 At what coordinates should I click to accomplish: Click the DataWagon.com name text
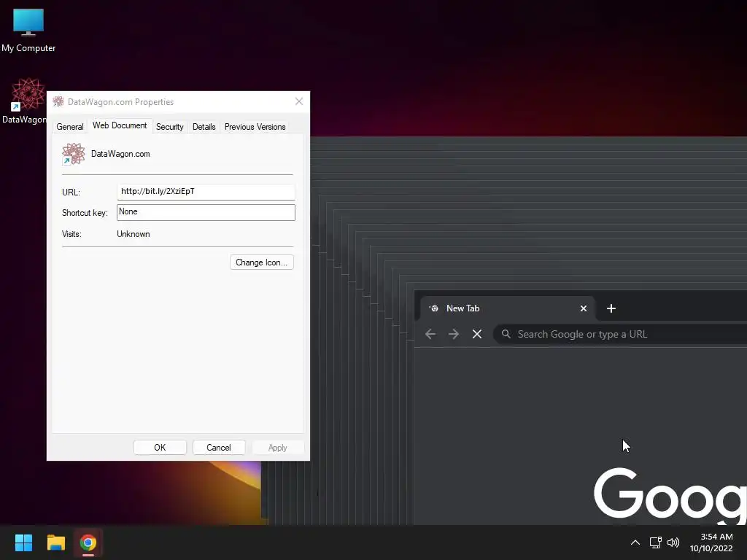(120, 154)
